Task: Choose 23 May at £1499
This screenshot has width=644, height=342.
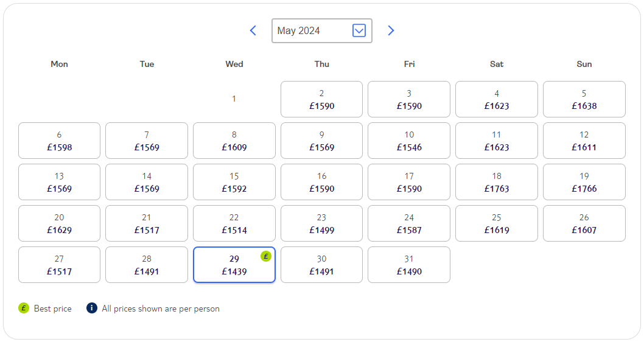Action: (x=321, y=223)
